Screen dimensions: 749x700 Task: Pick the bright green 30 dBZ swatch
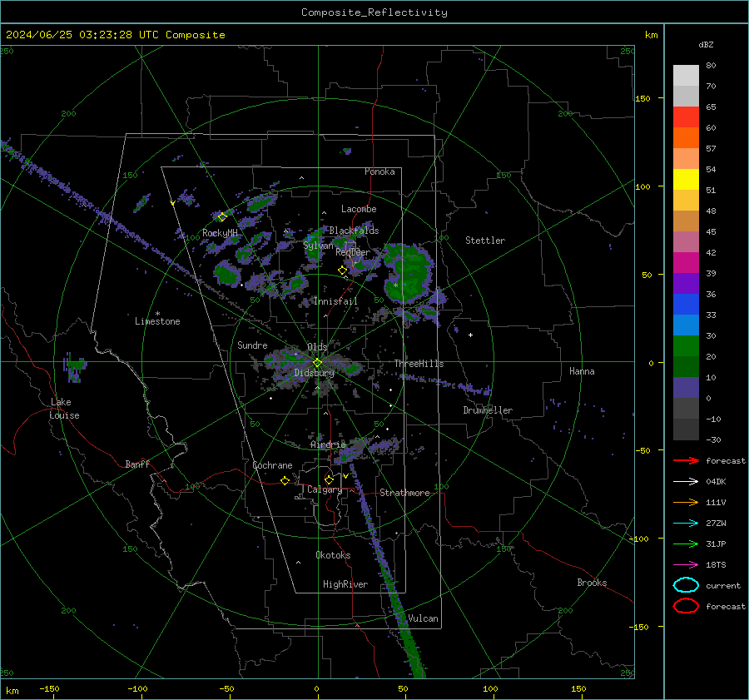point(686,346)
